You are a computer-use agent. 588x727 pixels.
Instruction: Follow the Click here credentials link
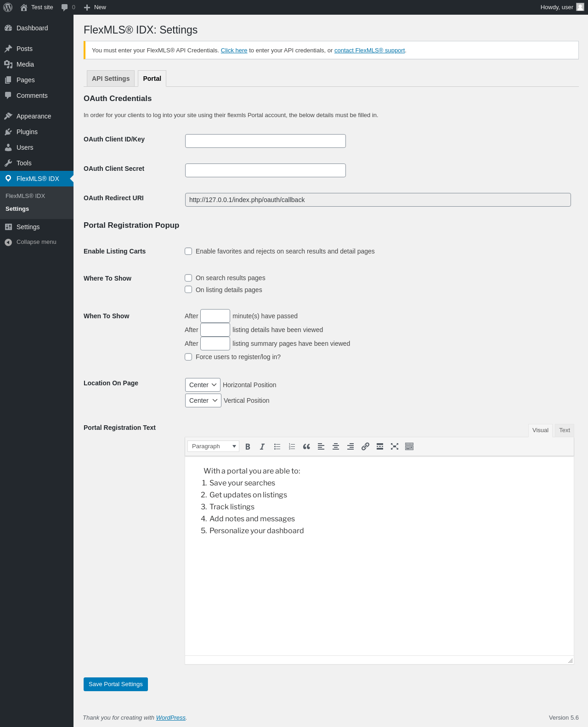(x=234, y=51)
